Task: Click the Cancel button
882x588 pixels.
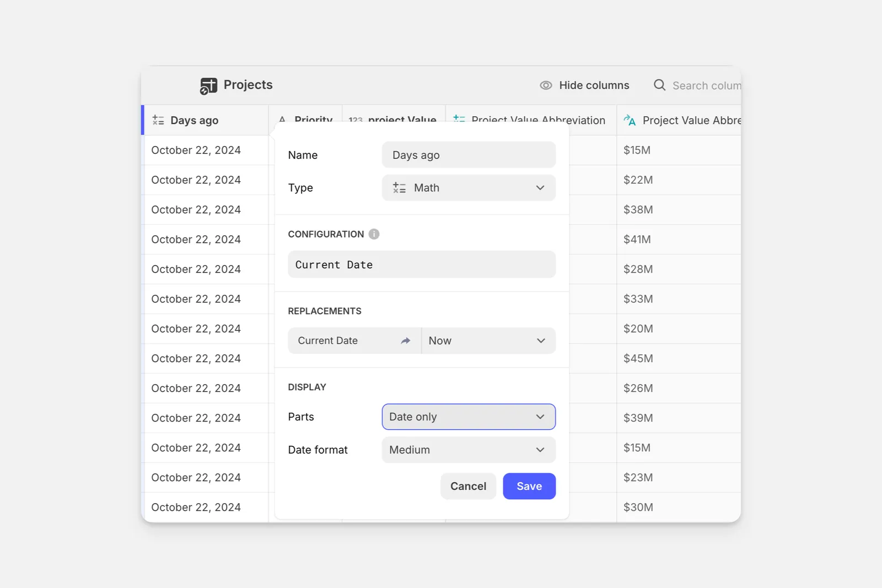Action: point(469,486)
